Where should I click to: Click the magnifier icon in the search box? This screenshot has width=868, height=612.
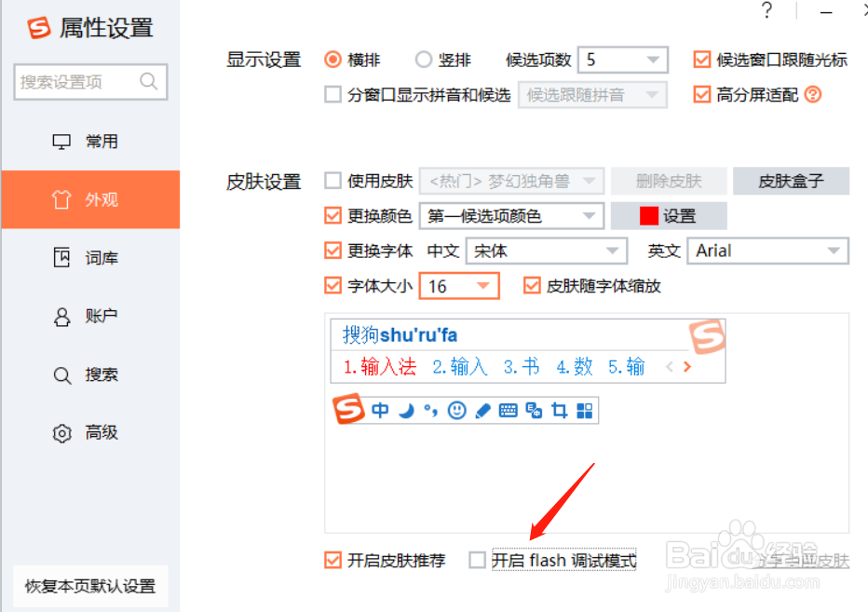click(148, 81)
